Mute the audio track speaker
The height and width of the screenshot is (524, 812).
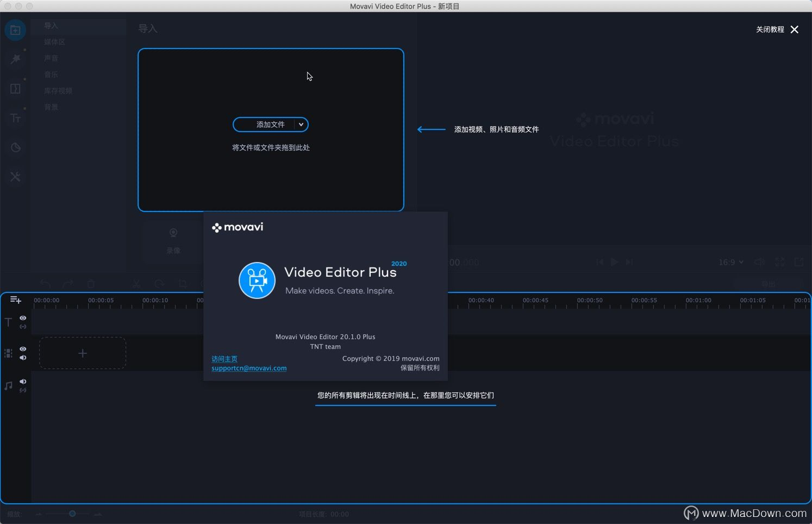click(23, 382)
